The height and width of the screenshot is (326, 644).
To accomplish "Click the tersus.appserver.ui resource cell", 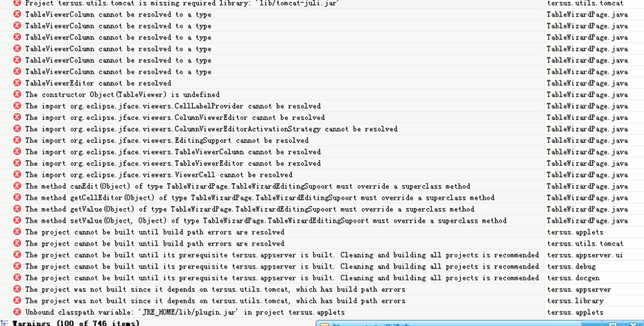I will pyautogui.click(x=584, y=255).
